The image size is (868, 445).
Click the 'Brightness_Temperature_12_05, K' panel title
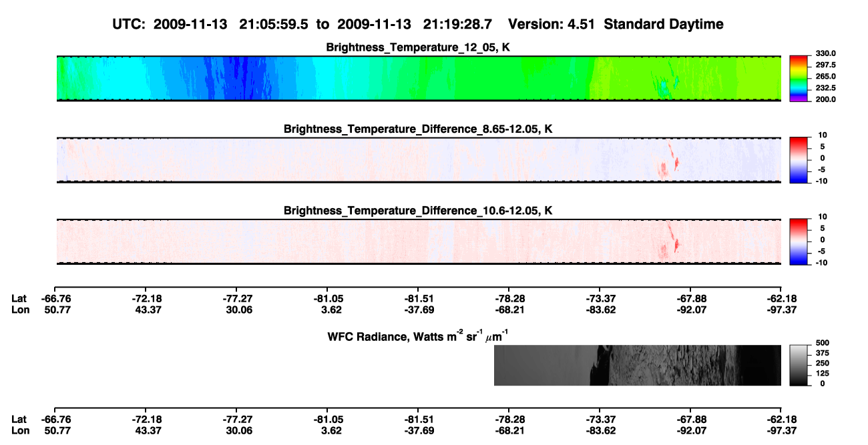(x=418, y=47)
